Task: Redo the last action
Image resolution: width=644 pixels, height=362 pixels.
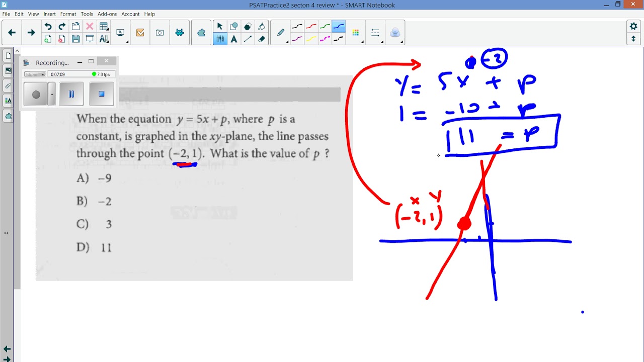Action: point(62,27)
